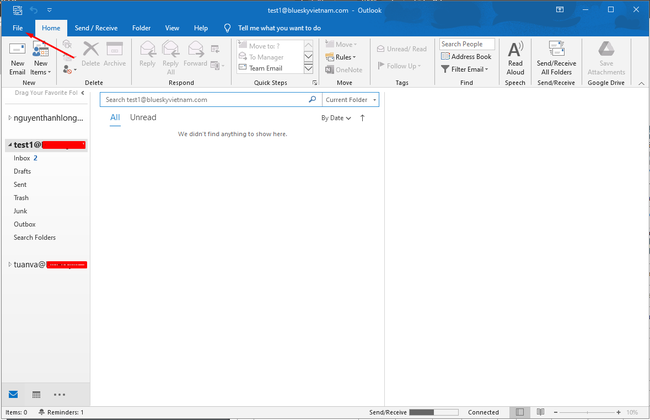Switch to Mail view icon
Screen dimensions: 650x420
13,394
